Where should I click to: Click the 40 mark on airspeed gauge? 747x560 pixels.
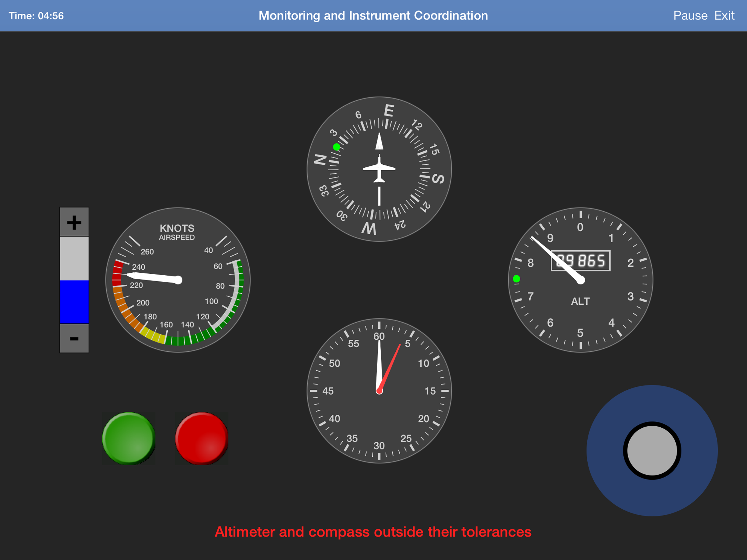[x=208, y=250]
